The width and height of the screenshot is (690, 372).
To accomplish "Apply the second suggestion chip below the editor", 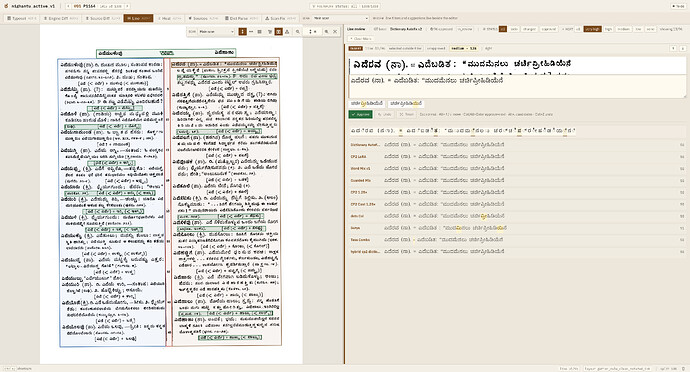I will point(406,103).
